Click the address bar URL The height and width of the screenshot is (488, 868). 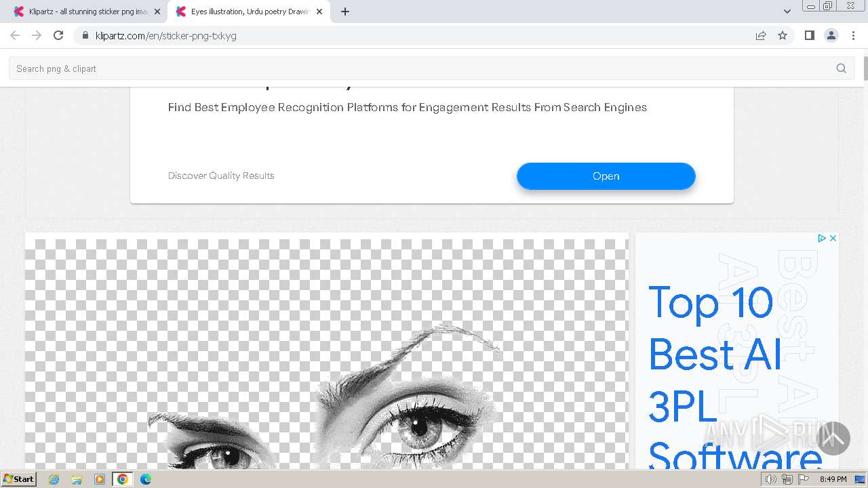tap(166, 35)
